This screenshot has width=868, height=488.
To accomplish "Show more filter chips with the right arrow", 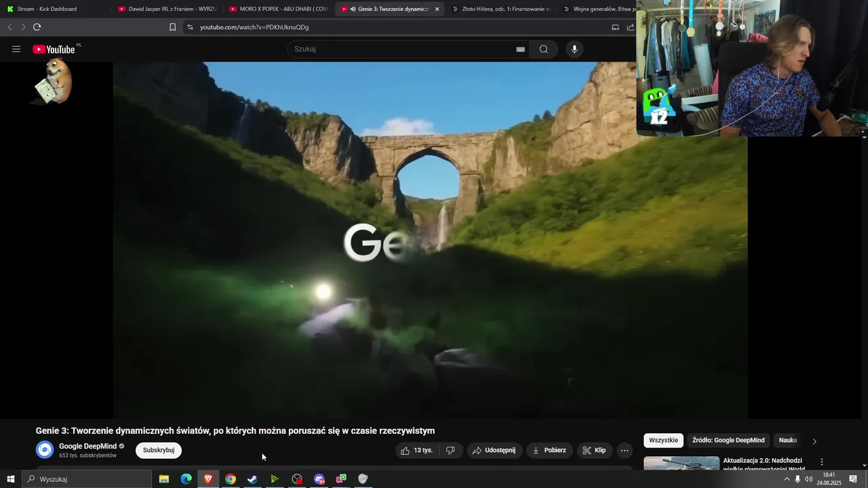I will pyautogui.click(x=814, y=441).
